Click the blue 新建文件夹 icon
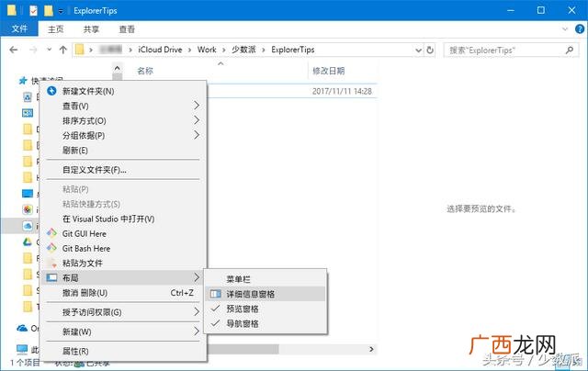The image size is (588, 371). (x=51, y=91)
